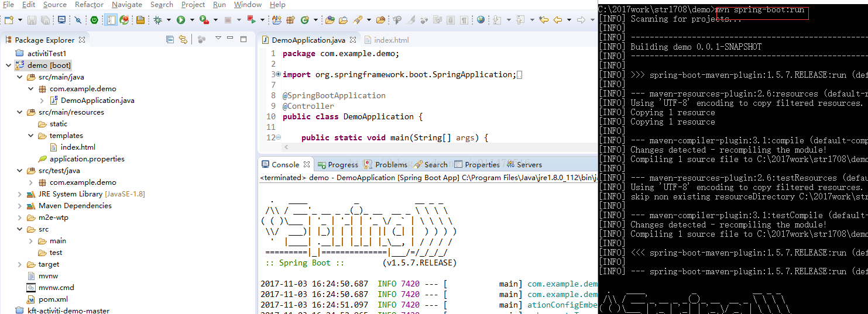The image size is (868, 314).
Task: Click Collapse All in Package Explorer
Action: [170, 40]
